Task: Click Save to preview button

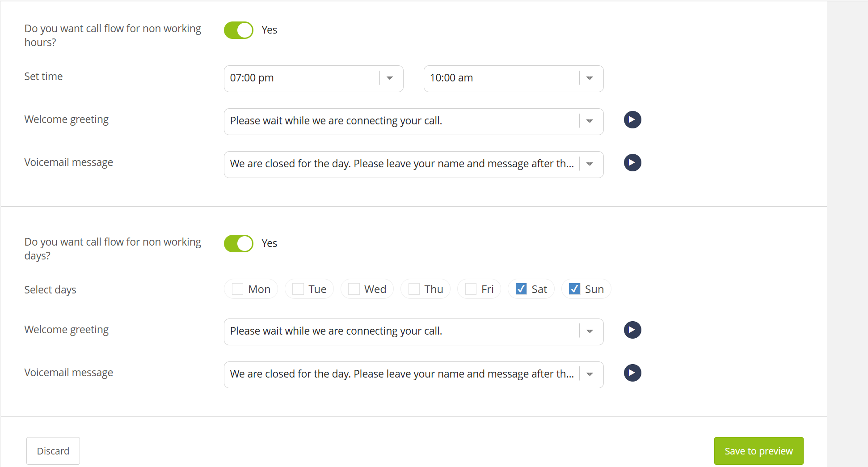Action: [x=758, y=451]
